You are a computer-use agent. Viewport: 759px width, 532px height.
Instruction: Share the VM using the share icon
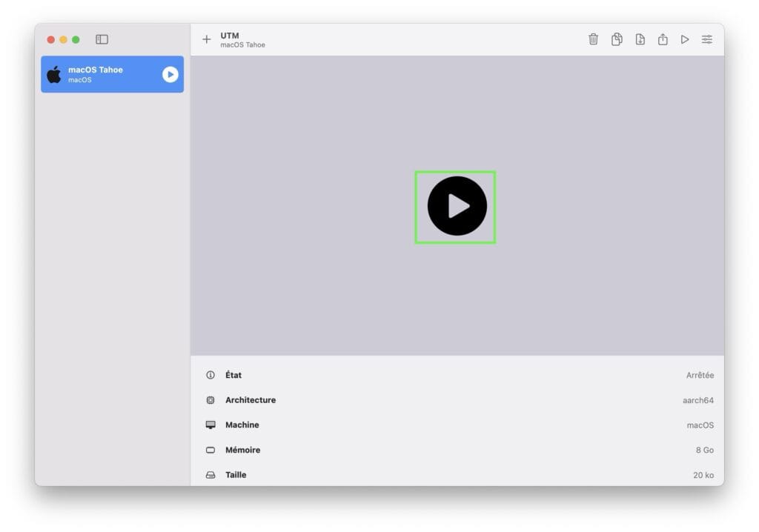pos(662,39)
